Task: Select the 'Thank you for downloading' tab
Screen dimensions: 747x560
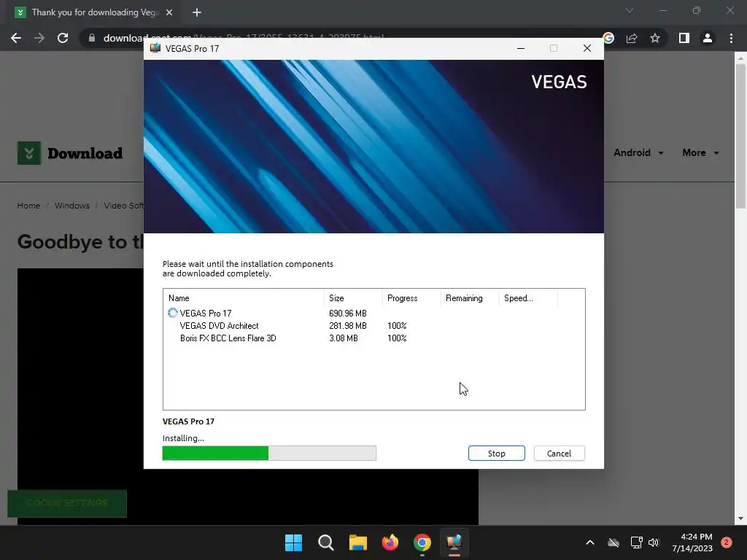Action: 94,12
